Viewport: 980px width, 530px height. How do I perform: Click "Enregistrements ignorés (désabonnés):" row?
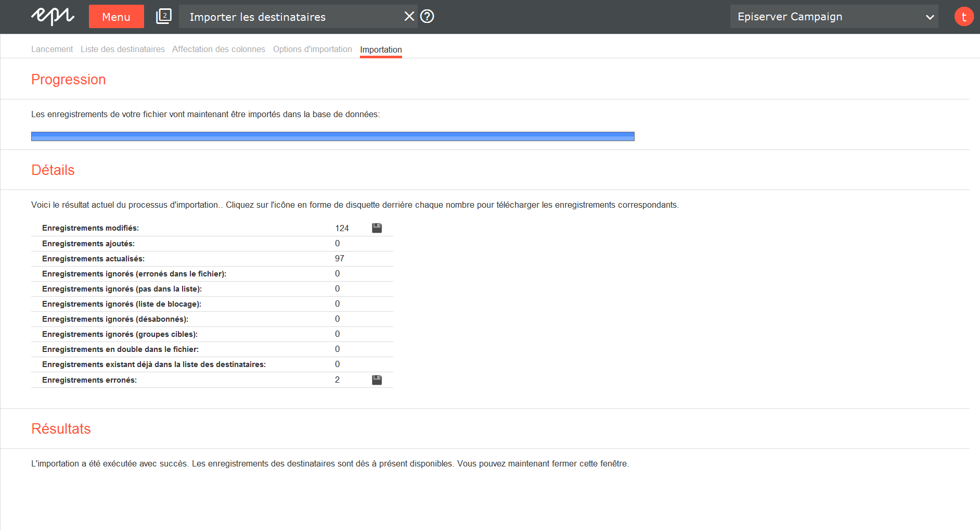212,319
